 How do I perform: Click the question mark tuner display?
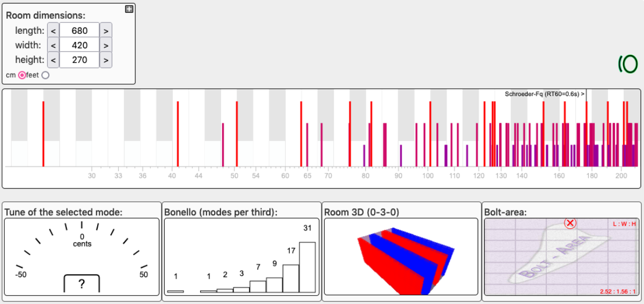coord(82,284)
